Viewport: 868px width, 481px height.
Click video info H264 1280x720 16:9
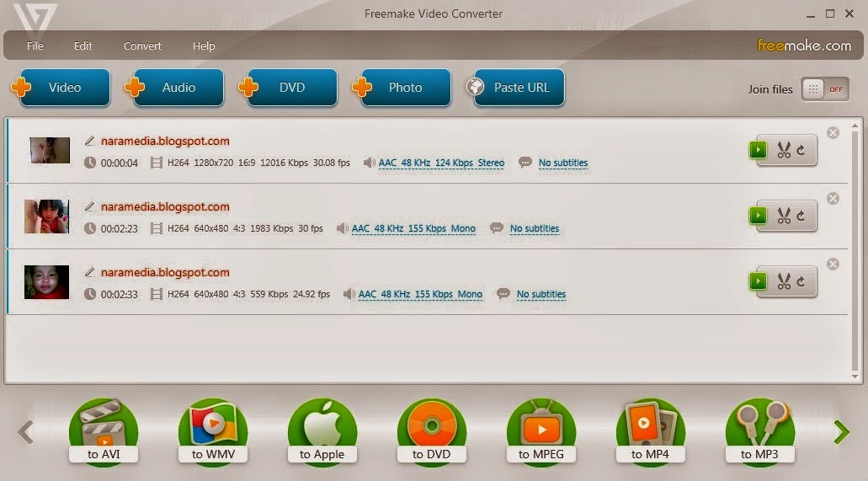coord(211,163)
